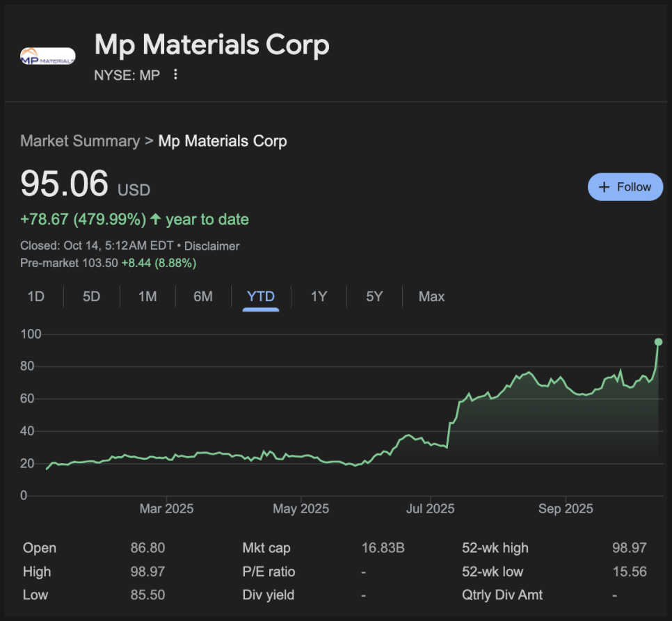Select the 6M time range
The height and width of the screenshot is (621, 672).
(203, 297)
